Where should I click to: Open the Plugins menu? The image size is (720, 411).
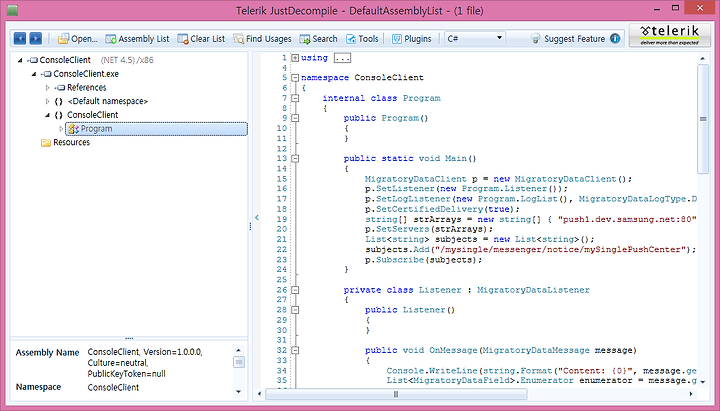coord(411,39)
